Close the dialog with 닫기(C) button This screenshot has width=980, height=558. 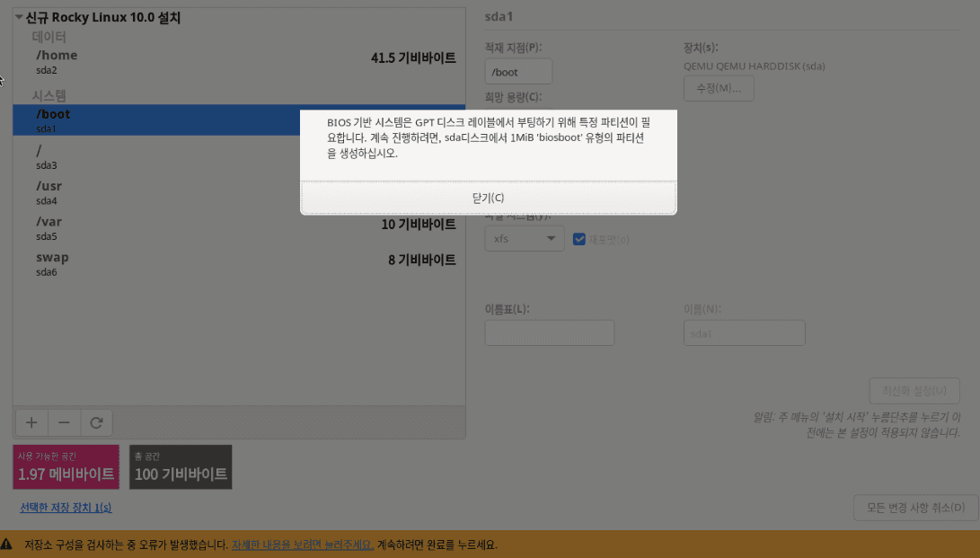click(488, 198)
